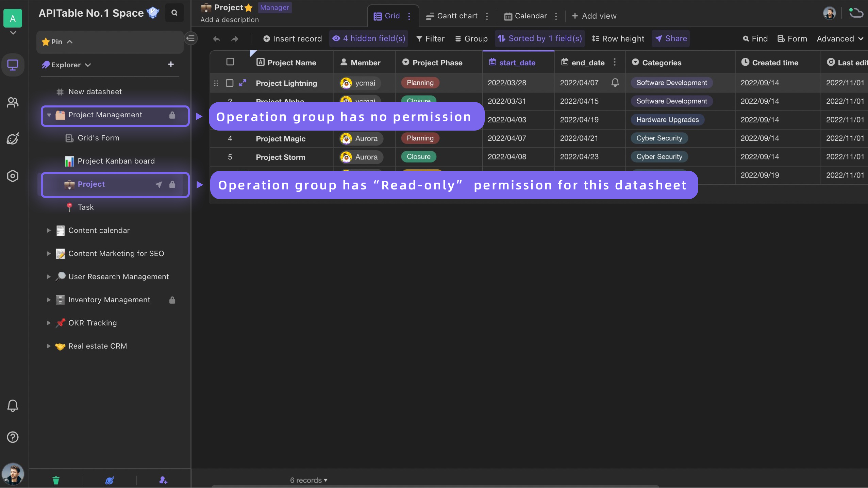Open the help question mark icon
Viewport: 868px width, 488px height.
[x=13, y=437]
